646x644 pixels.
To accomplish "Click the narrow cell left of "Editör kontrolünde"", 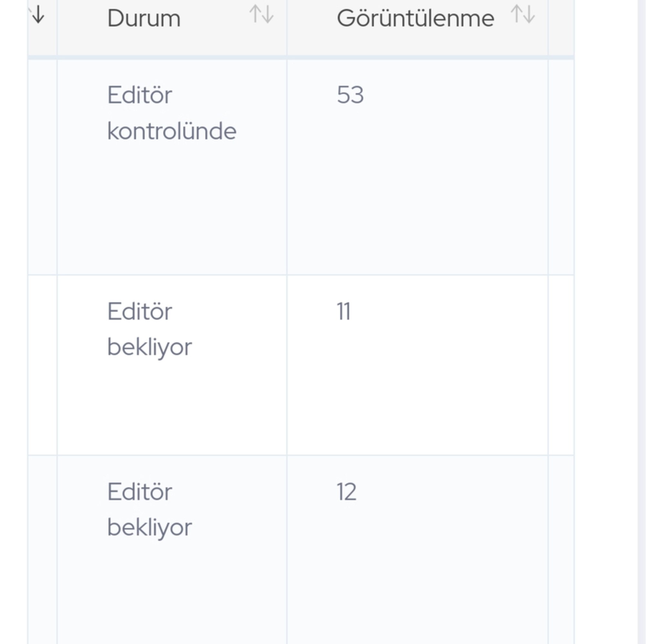I will pyautogui.click(x=42, y=167).
